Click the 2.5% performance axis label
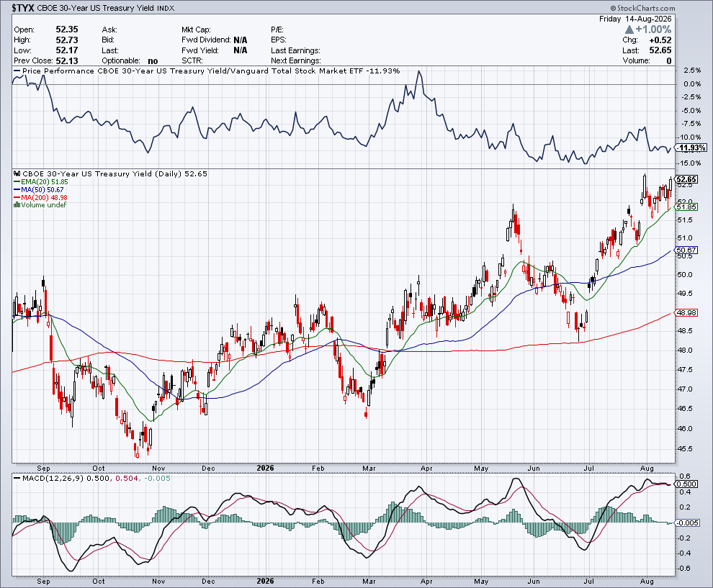This screenshot has width=713, height=588. [692, 71]
